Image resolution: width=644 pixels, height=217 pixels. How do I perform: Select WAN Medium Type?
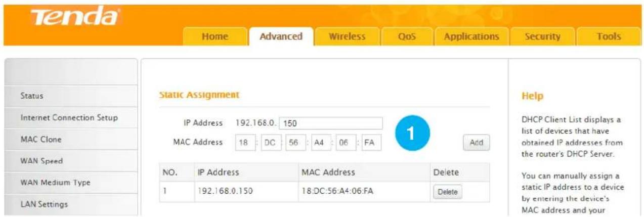(70, 183)
